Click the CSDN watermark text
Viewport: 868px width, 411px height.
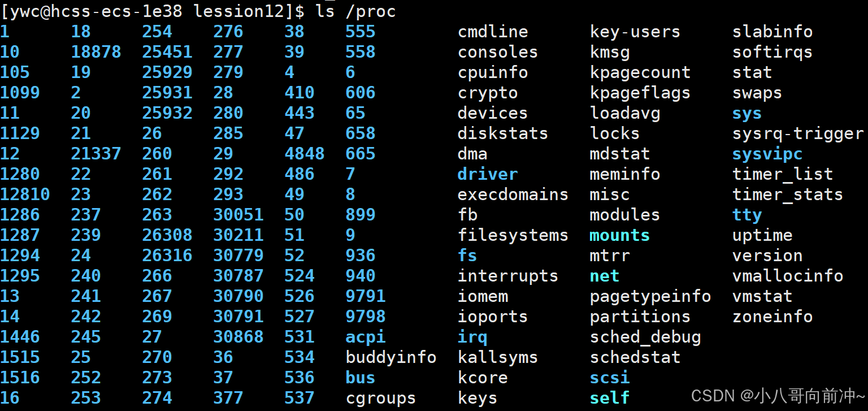pos(778,395)
